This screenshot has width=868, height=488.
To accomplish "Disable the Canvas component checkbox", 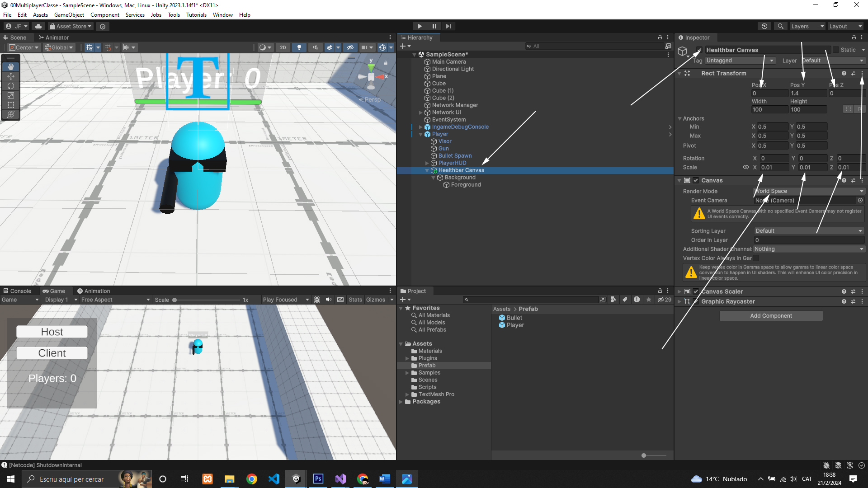I will coord(696,180).
